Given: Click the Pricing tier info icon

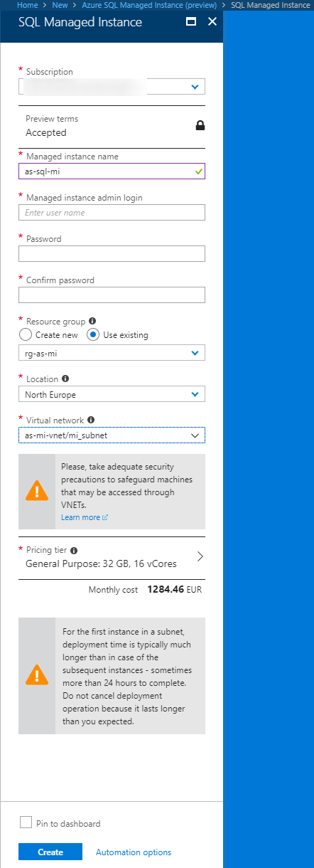Looking at the screenshot, I should pyautogui.click(x=74, y=550).
